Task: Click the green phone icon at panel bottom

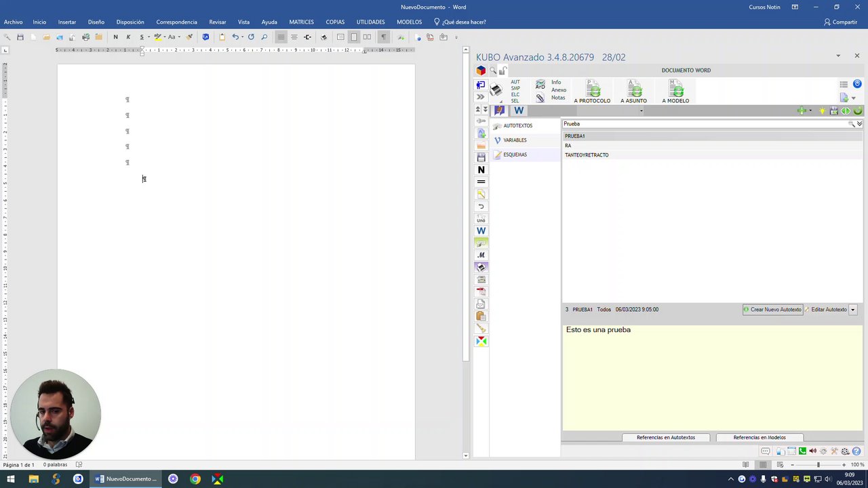Action: (802, 451)
